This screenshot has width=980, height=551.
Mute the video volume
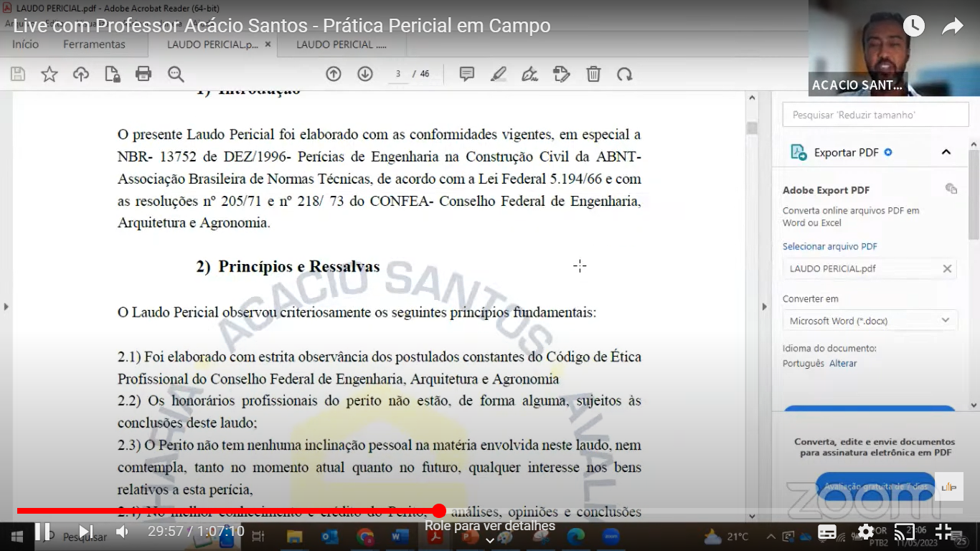(x=123, y=532)
